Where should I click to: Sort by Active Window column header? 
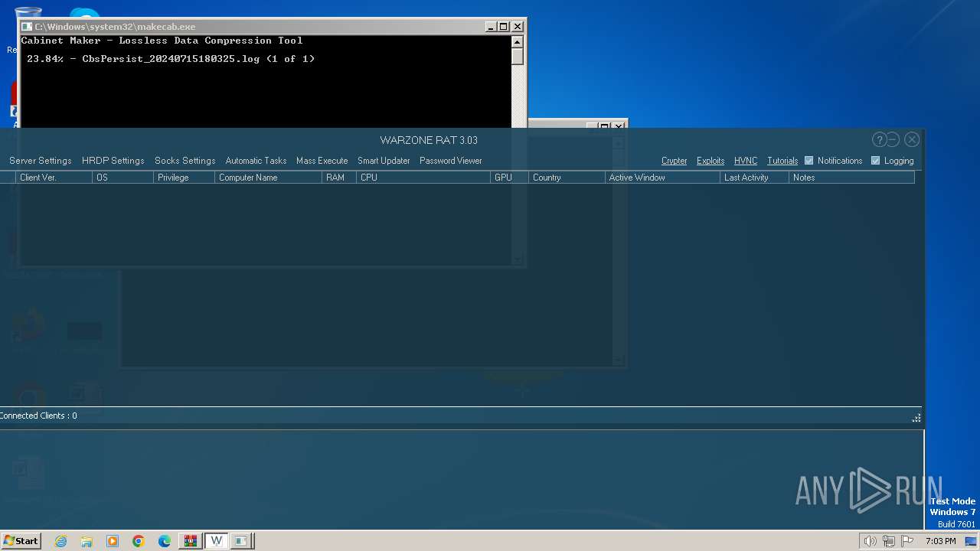coord(662,178)
